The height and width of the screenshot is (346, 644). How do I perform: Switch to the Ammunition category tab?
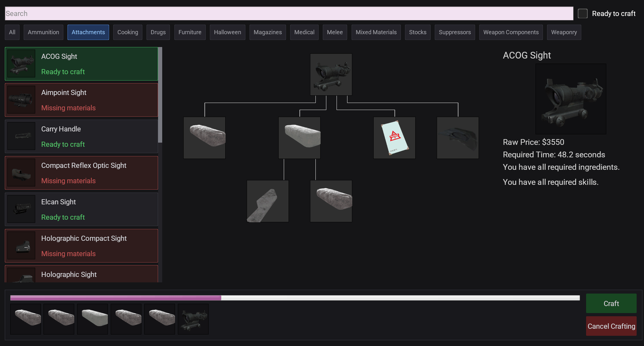click(43, 32)
